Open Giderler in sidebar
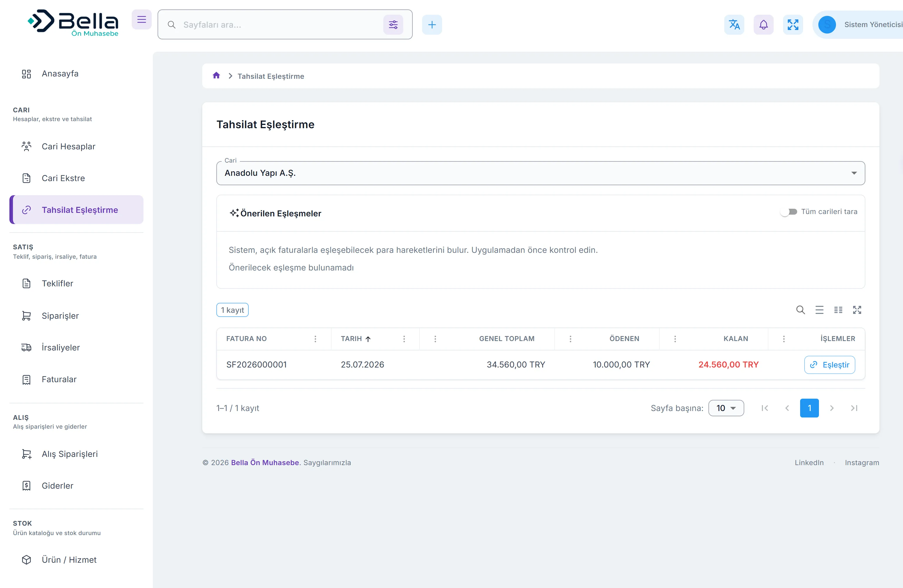This screenshot has height=588, width=903. [x=76, y=486]
